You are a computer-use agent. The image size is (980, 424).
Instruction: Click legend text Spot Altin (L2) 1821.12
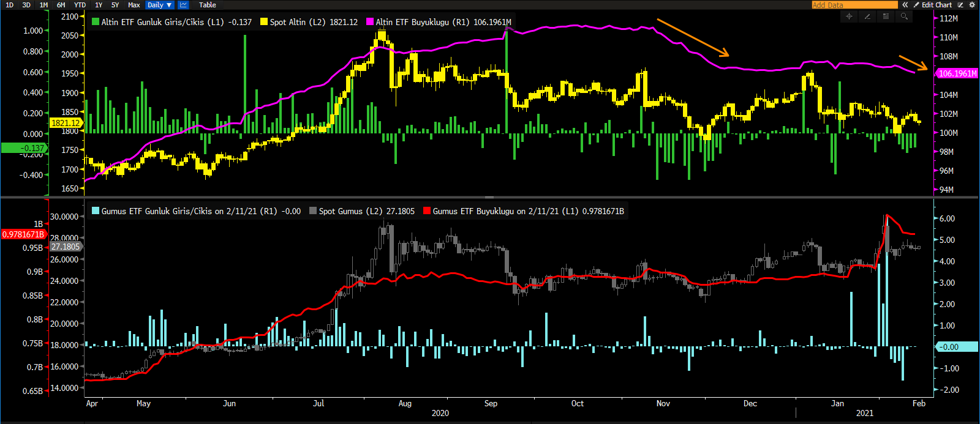tap(314, 22)
